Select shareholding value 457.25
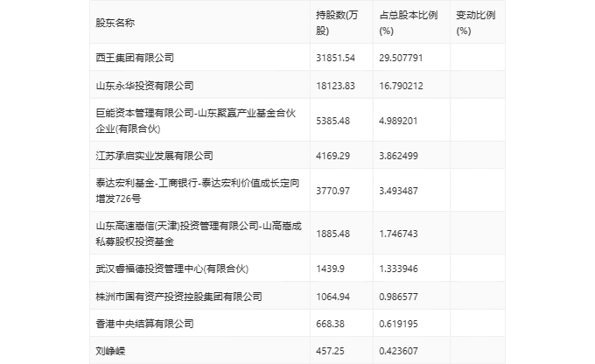 pos(330,351)
